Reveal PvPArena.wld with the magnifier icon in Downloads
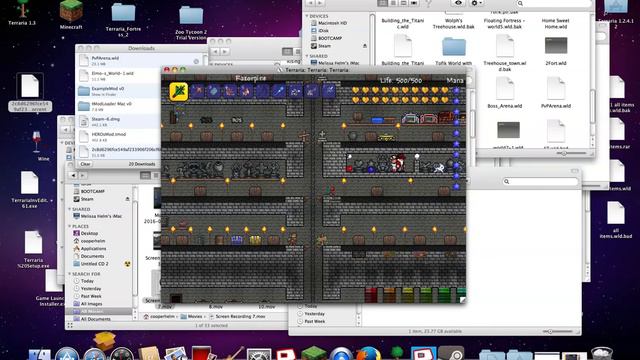Image resolution: width=640 pixels, height=360 pixels. (x=196, y=61)
